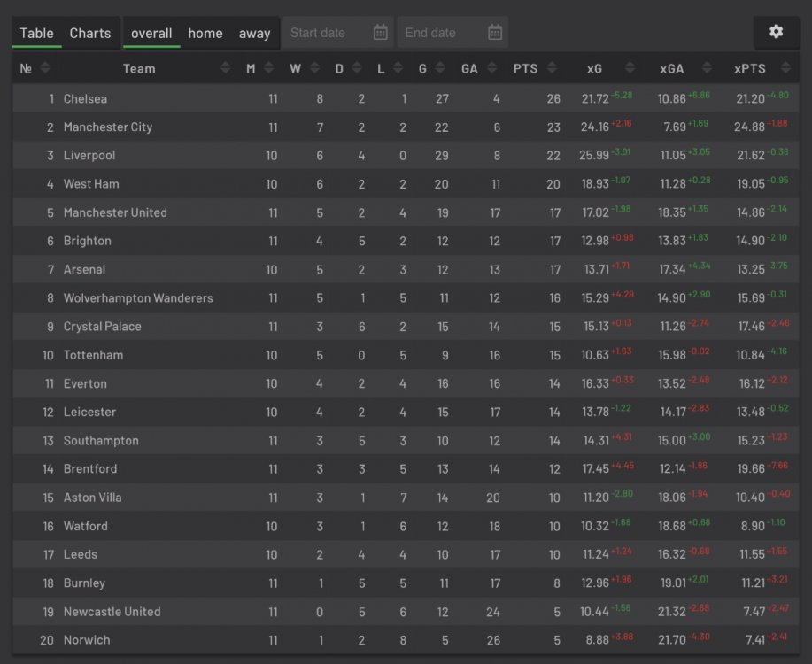Select the overall results filter
The image size is (812, 664).
(x=151, y=34)
